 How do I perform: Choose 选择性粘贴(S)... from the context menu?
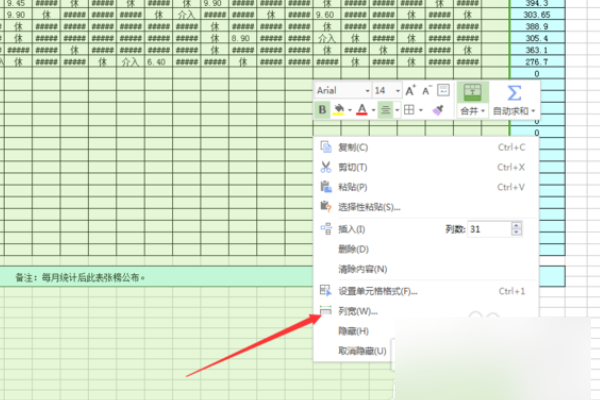(426, 207)
